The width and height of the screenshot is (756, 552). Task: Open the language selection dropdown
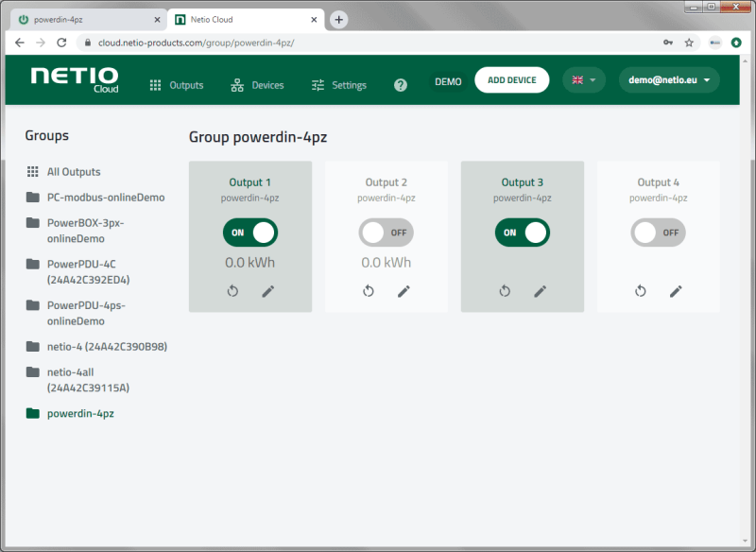click(x=583, y=80)
